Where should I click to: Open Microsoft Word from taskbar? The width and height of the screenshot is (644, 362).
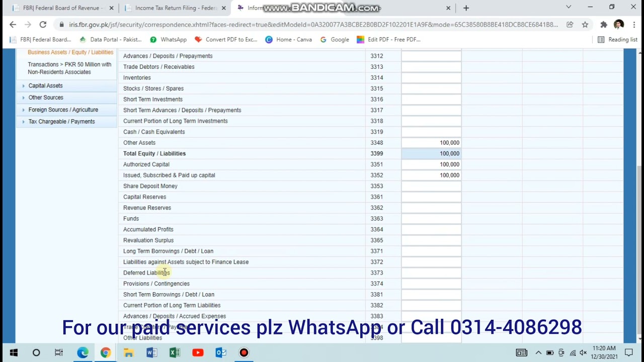click(x=151, y=353)
